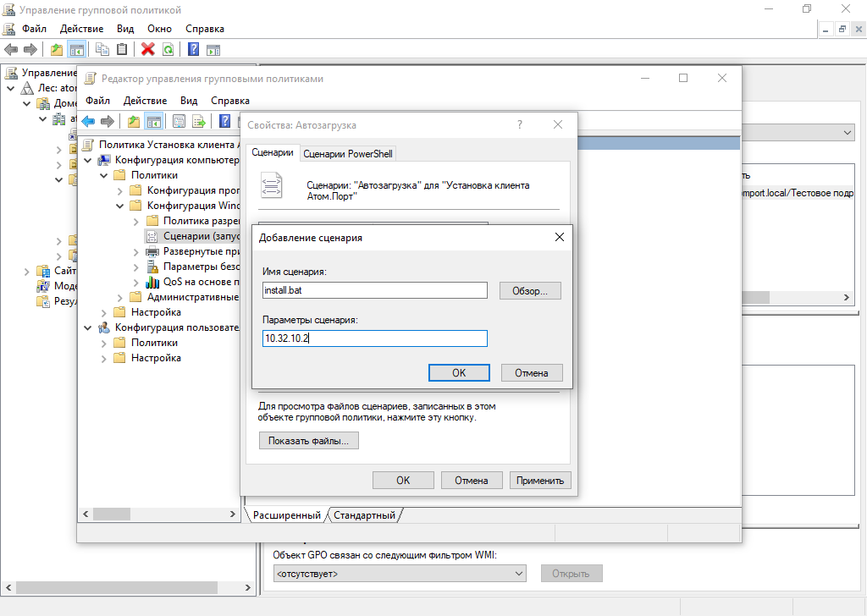Expand the 'Развернутые принтеры' tree node
The image size is (867, 616).
(x=137, y=251)
